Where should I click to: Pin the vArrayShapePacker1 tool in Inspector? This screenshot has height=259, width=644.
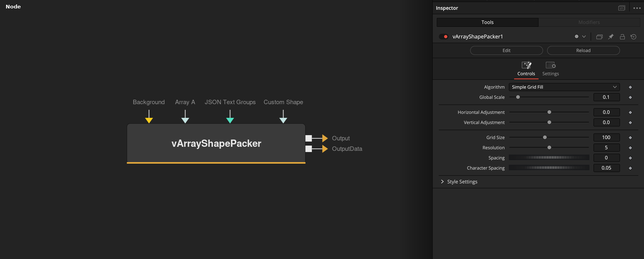[611, 37]
